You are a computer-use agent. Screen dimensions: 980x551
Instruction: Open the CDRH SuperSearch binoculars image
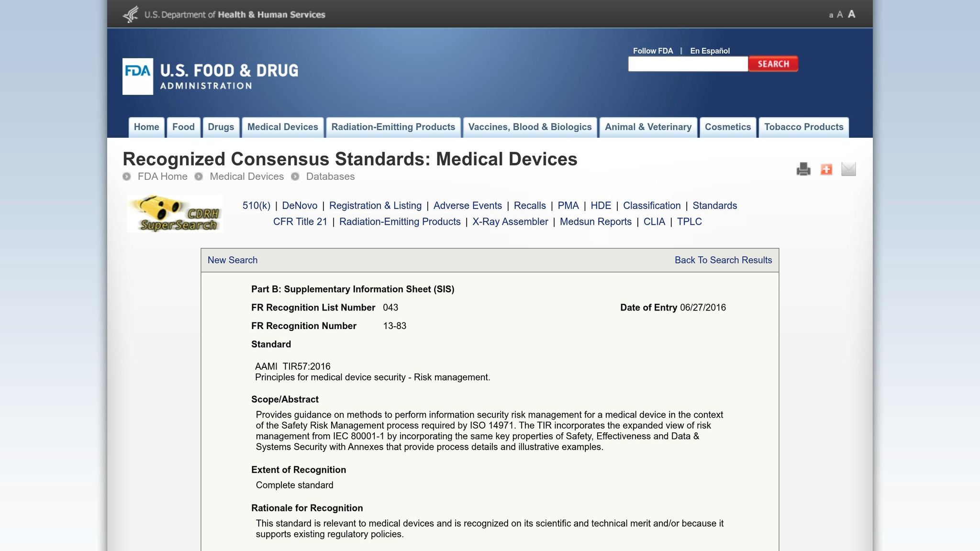coord(175,213)
